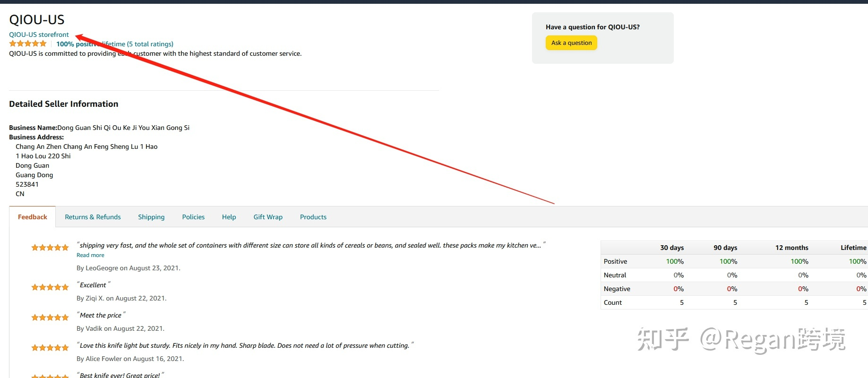Click "By Ziqi X. on August 22, 2021"

[x=121, y=298]
